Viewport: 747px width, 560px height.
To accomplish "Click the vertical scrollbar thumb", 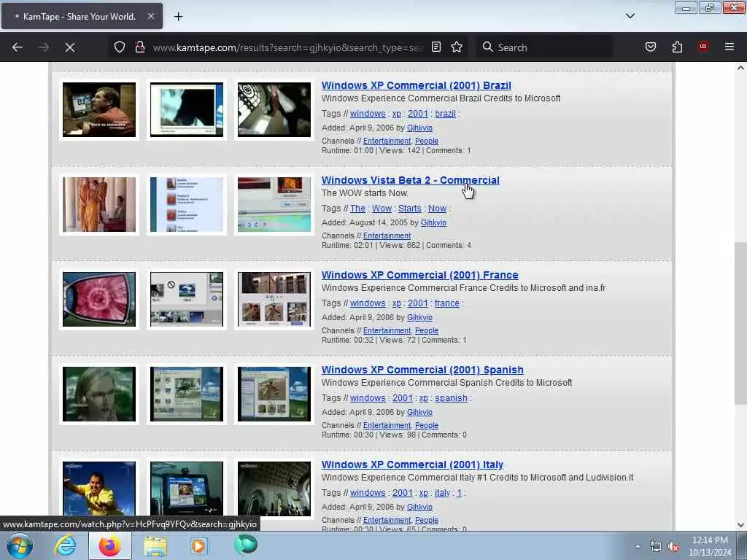I will [740, 324].
